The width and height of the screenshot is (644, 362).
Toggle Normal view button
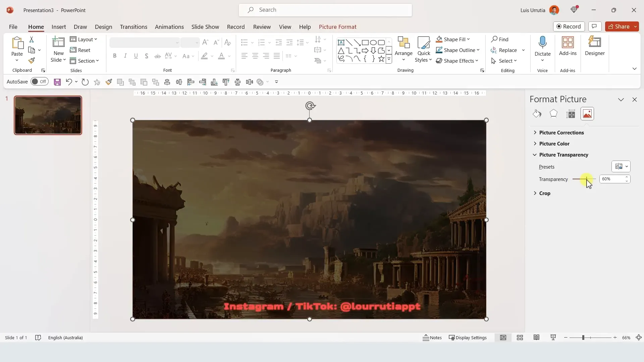[503, 338]
